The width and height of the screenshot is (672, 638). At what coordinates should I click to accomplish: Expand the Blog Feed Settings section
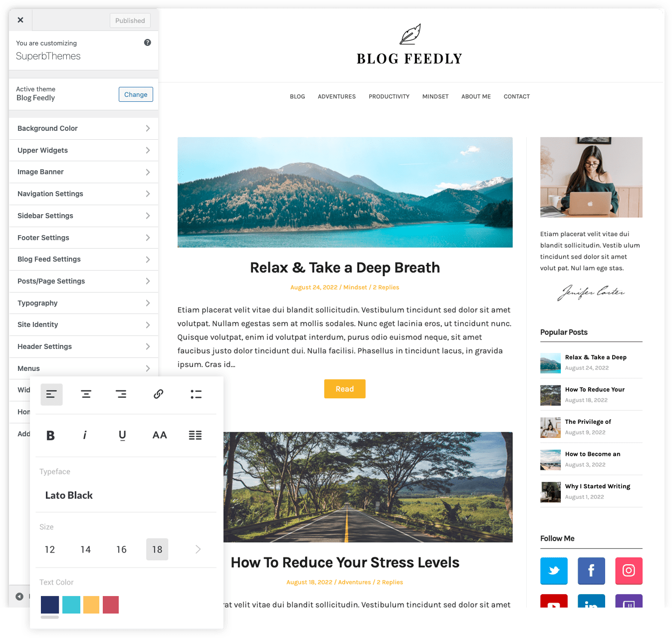click(x=84, y=259)
